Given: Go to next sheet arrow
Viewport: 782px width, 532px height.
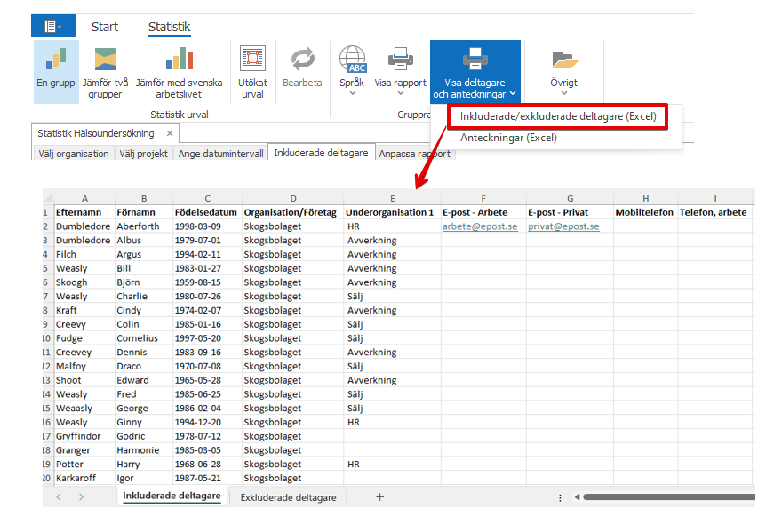Looking at the screenshot, I should (81, 497).
